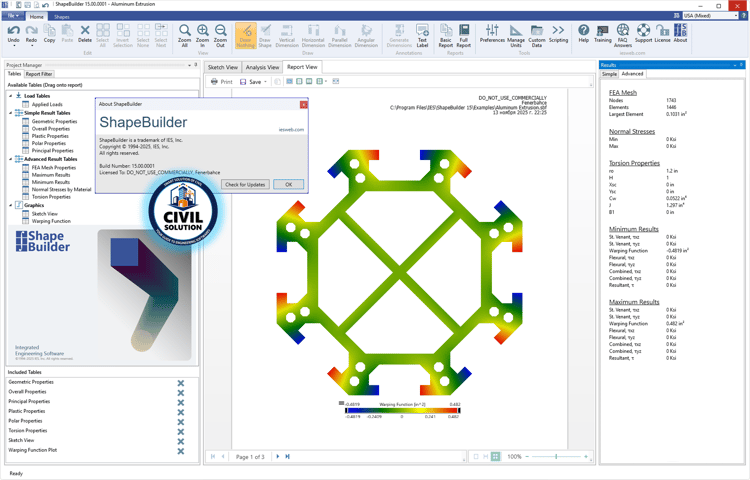
Task: Remove Torsion Properties from included tables
Action: pos(181,432)
